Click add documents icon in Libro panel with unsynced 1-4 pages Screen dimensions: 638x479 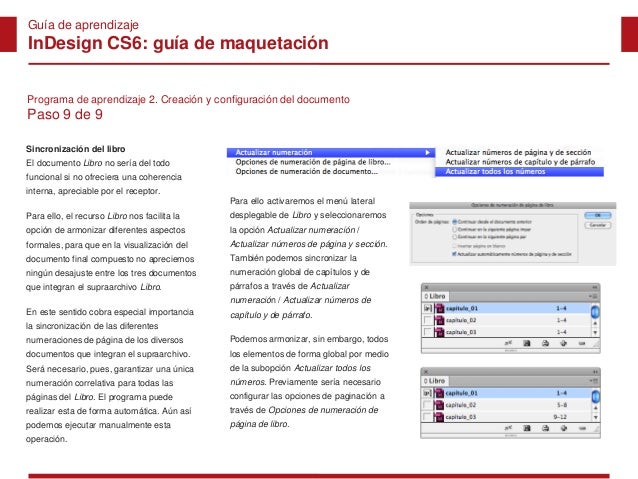point(564,343)
